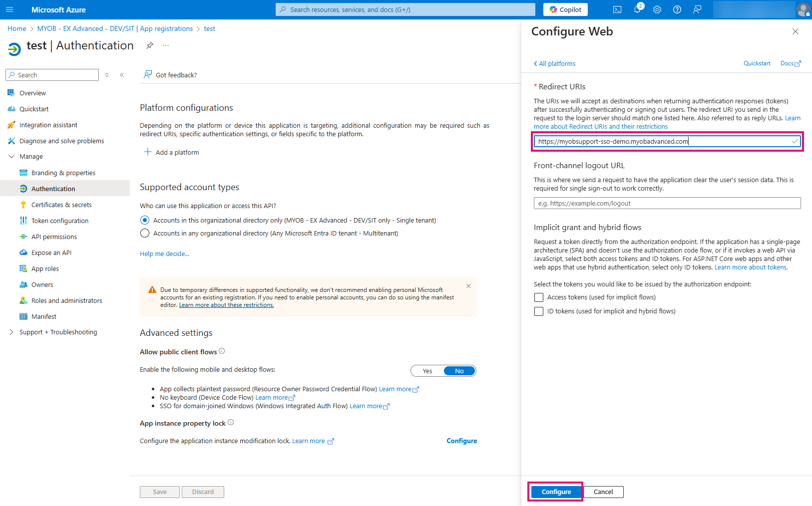Click the info icon beside Allow public client flows
This screenshot has width=812, height=506.
click(222, 351)
